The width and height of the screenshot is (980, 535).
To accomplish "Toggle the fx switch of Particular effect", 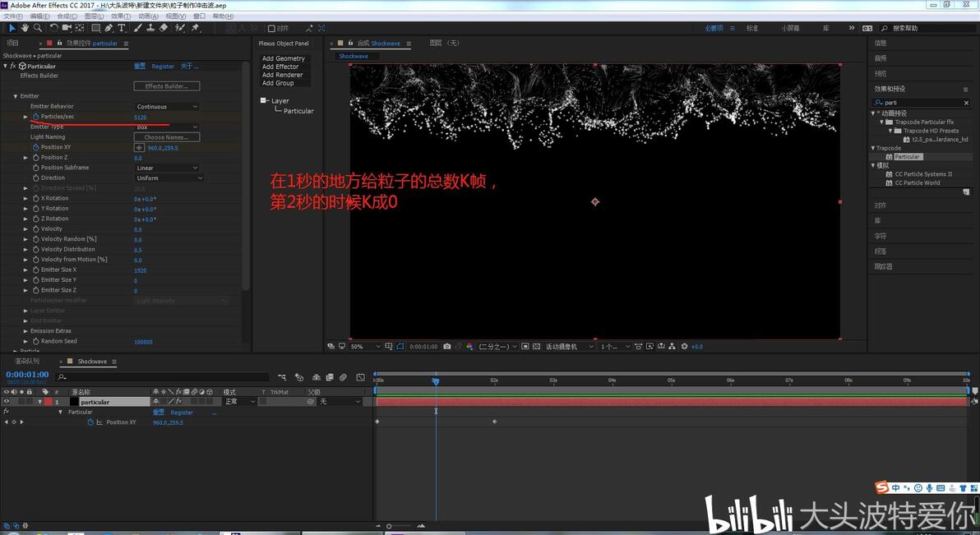I will pyautogui.click(x=13, y=66).
